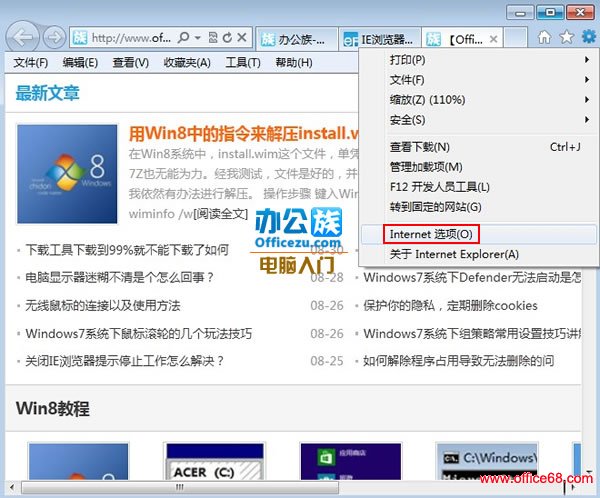Click the browser Forward arrow button
Viewport: 600px width, 498px height.
(x=54, y=38)
